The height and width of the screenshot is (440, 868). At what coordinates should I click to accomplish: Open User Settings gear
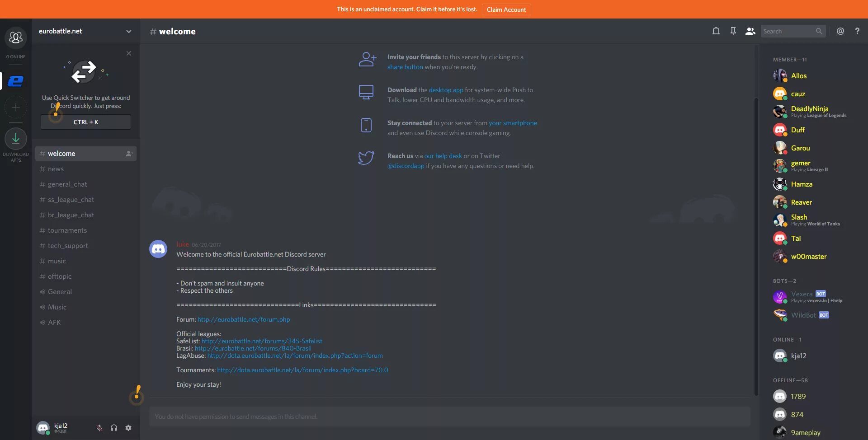tap(128, 428)
